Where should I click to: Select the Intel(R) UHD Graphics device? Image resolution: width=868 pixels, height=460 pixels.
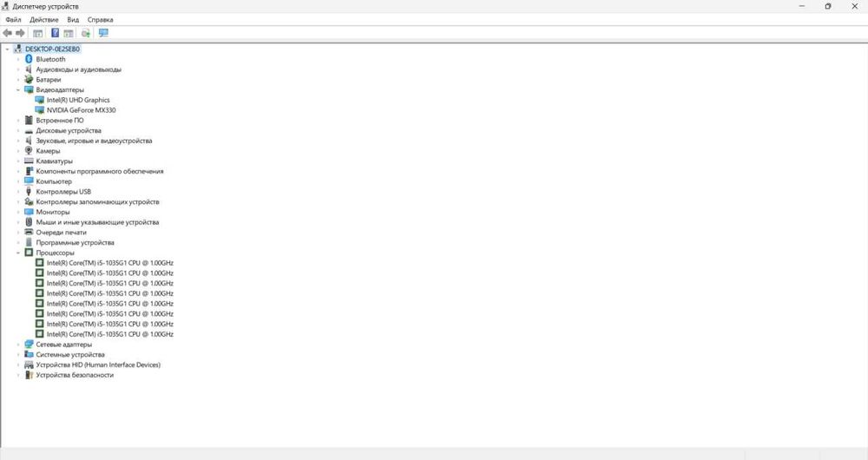pos(78,100)
